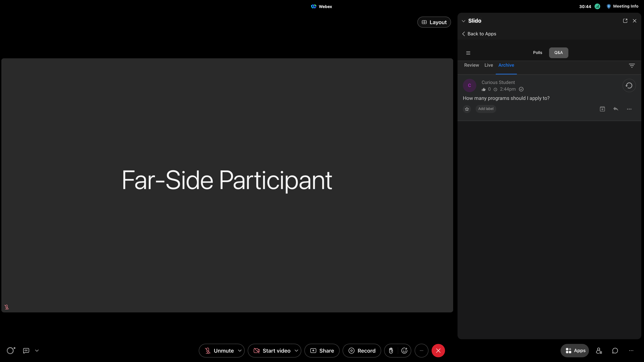The image size is (644, 362).
Task: Enable closed captions
Action: [26, 350]
